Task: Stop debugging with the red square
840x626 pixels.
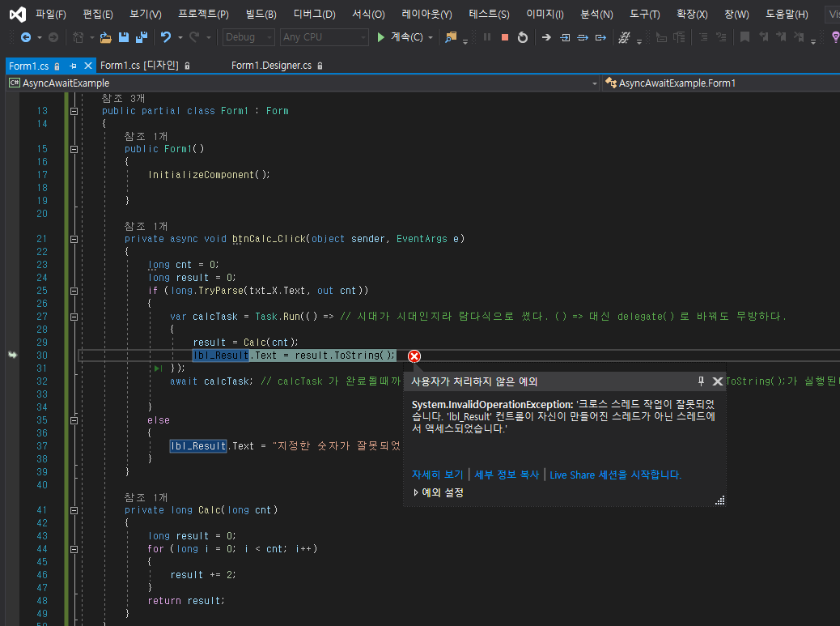Action: [505, 37]
